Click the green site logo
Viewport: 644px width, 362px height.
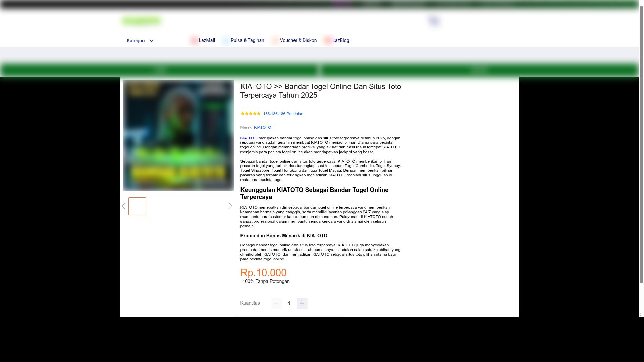[x=141, y=21]
